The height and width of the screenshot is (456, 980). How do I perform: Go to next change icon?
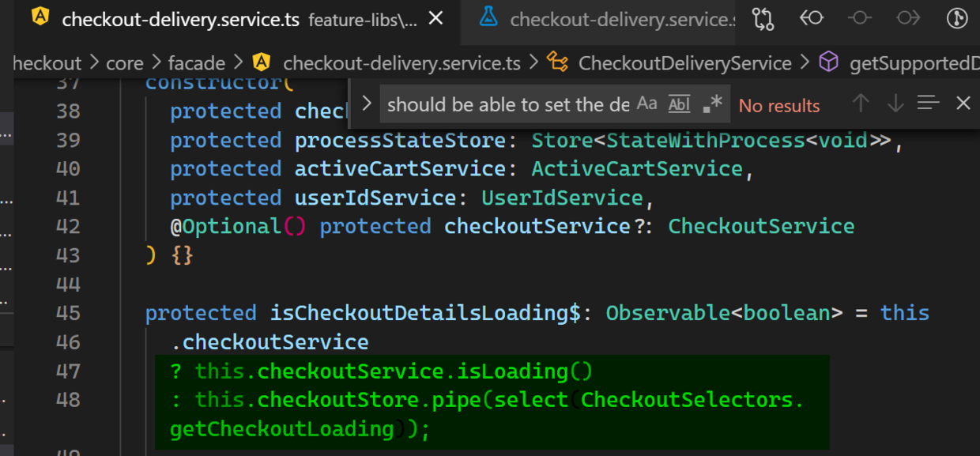(908, 18)
